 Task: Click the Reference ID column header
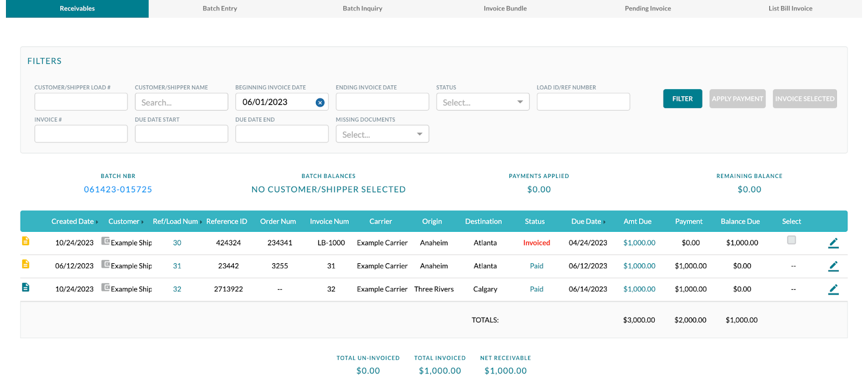click(227, 221)
